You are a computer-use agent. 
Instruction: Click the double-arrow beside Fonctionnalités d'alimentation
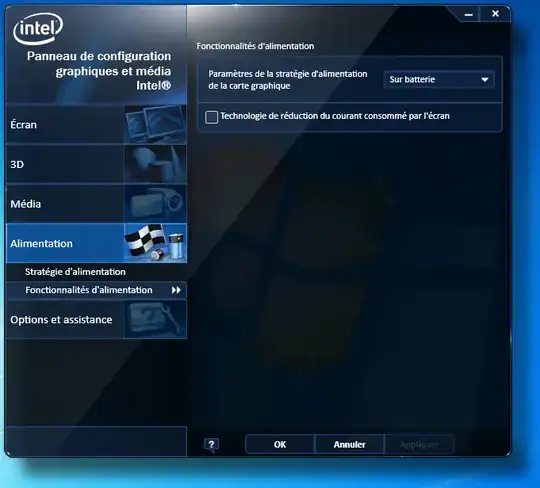point(176,290)
